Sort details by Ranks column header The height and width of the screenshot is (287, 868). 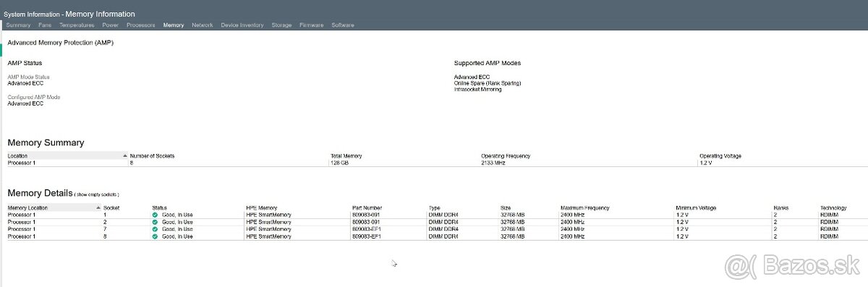pos(781,207)
